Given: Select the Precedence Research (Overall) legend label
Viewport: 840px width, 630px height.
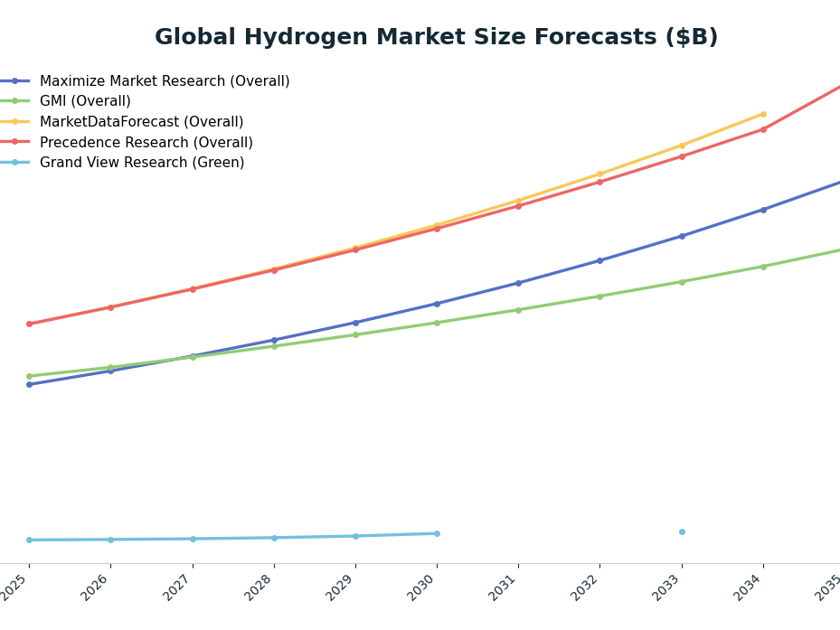Looking at the screenshot, I should click(x=146, y=142).
